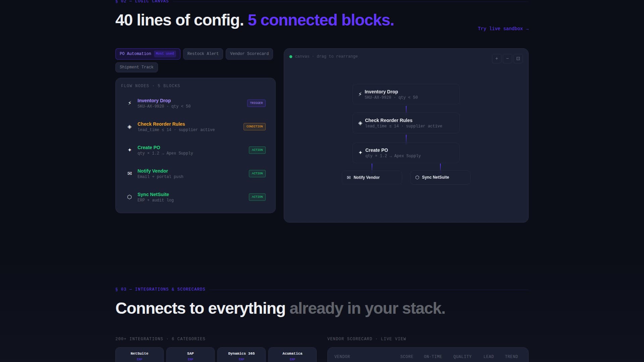The image size is (644, 362).
Task: Click the TRIGGER badge on Inventory Drop
Action: (x=256, y=103)
